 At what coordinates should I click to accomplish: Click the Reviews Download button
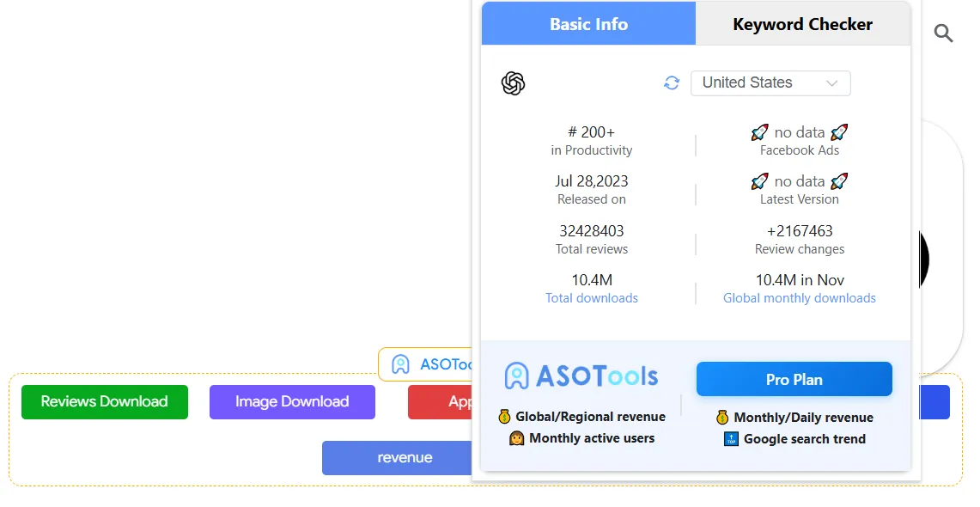(104, 401)
